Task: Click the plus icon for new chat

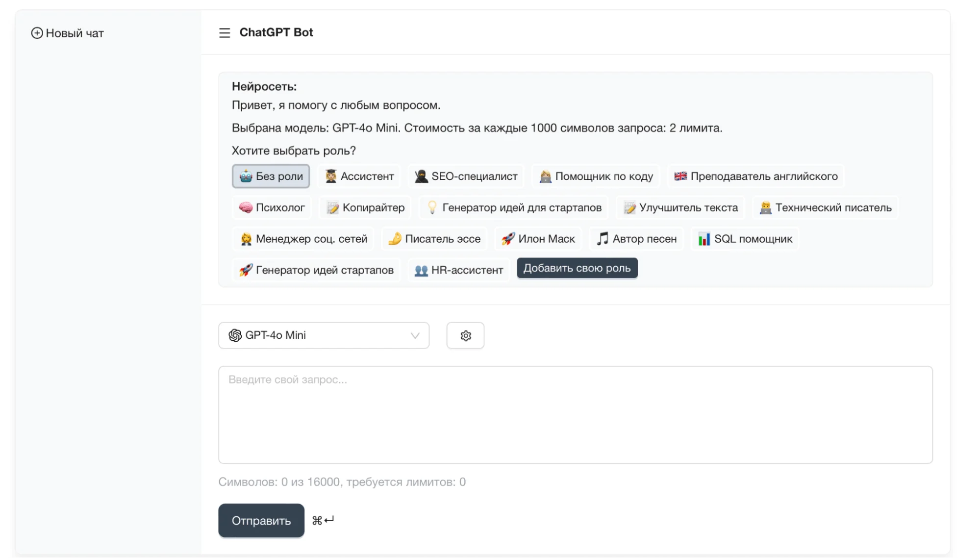Action: click(x=37, y=33)
